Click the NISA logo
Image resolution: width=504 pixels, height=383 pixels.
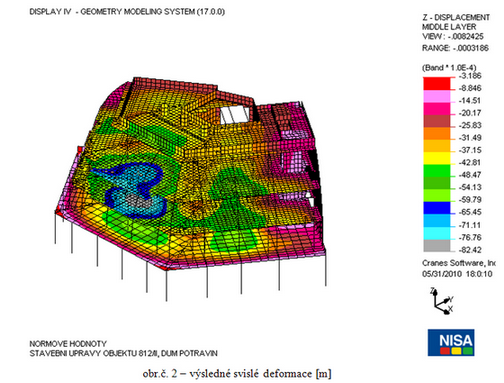[x=451, y=342]
